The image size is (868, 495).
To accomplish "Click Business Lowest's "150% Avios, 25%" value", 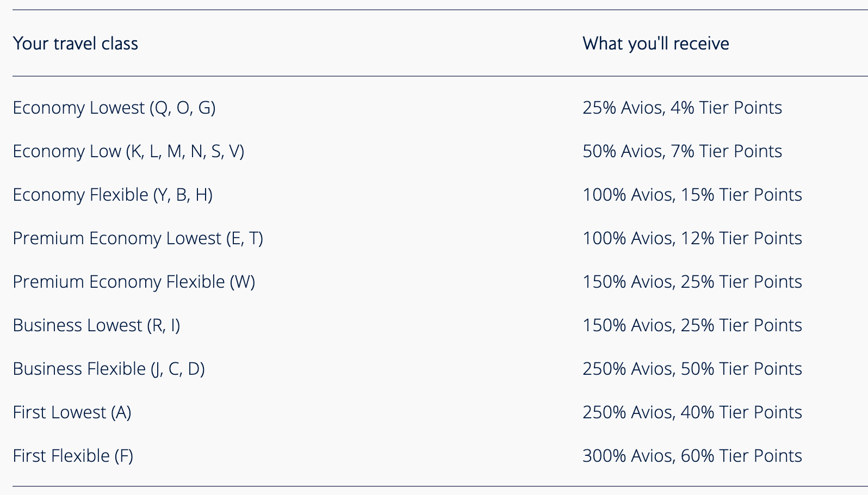I will pos(692,325).
